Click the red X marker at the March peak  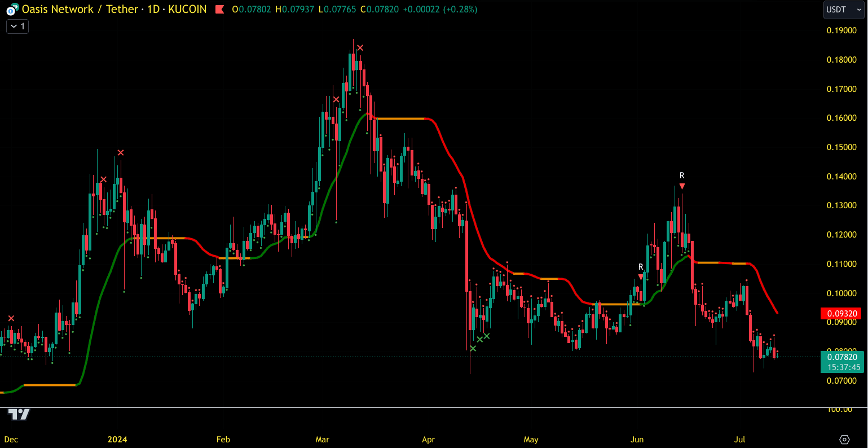(x=360, y=48)
